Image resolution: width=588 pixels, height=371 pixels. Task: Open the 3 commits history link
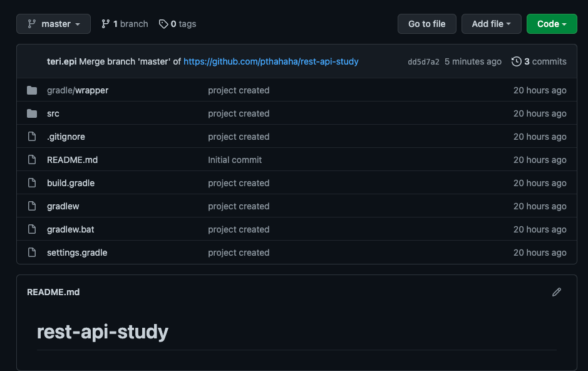click(x=539, y=61)
